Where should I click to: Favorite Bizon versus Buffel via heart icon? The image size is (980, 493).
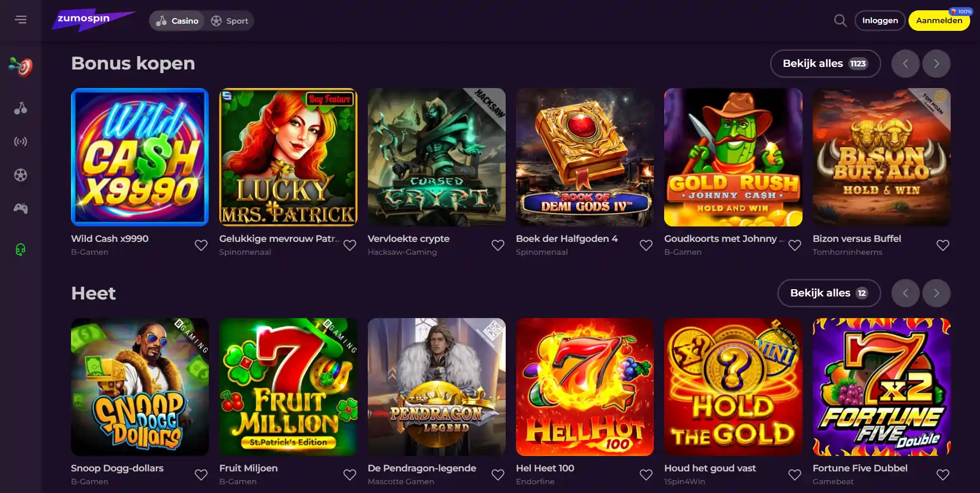[943, 245]
